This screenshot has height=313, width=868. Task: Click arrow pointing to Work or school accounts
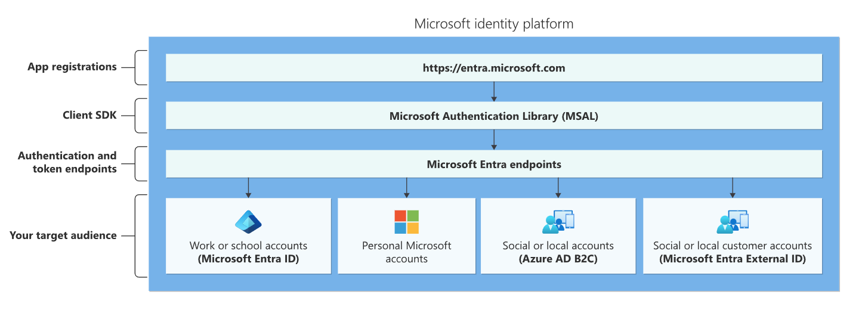(248, 187)
